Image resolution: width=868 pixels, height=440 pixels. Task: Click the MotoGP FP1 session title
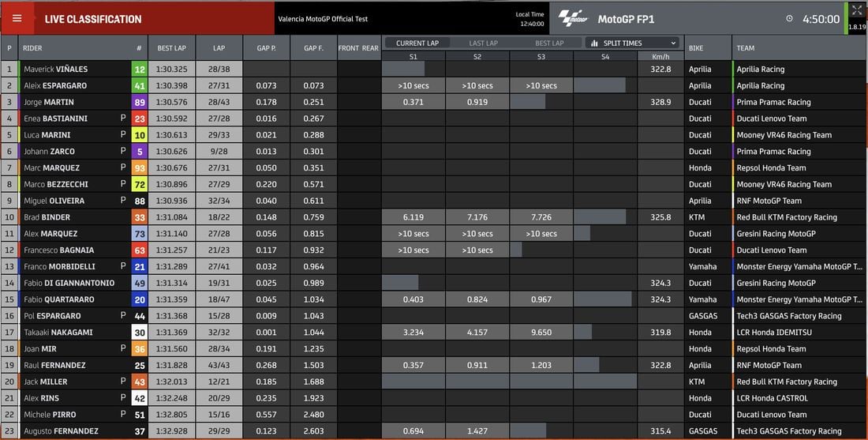coord(626,19)
